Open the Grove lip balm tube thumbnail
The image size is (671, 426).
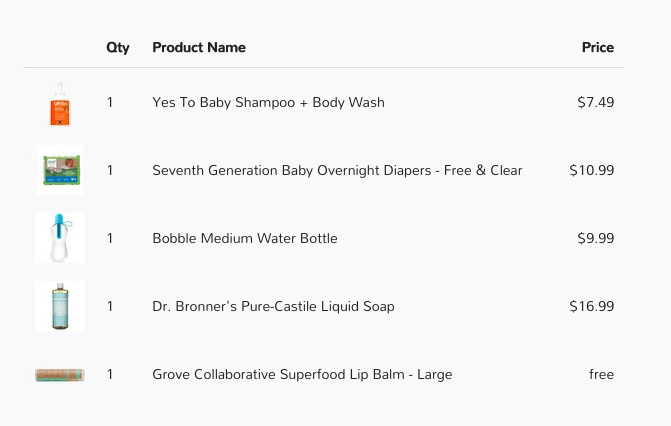pos(60,375)
